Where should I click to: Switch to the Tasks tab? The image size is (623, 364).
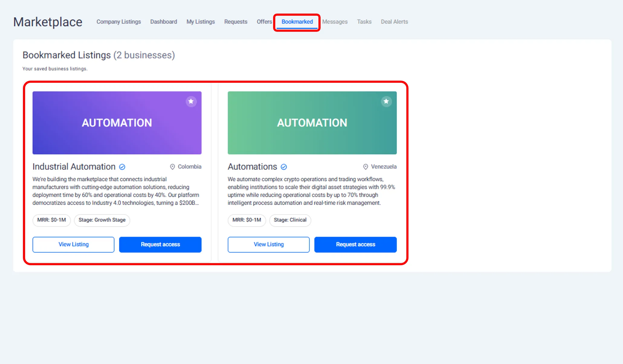pos(364,22)
